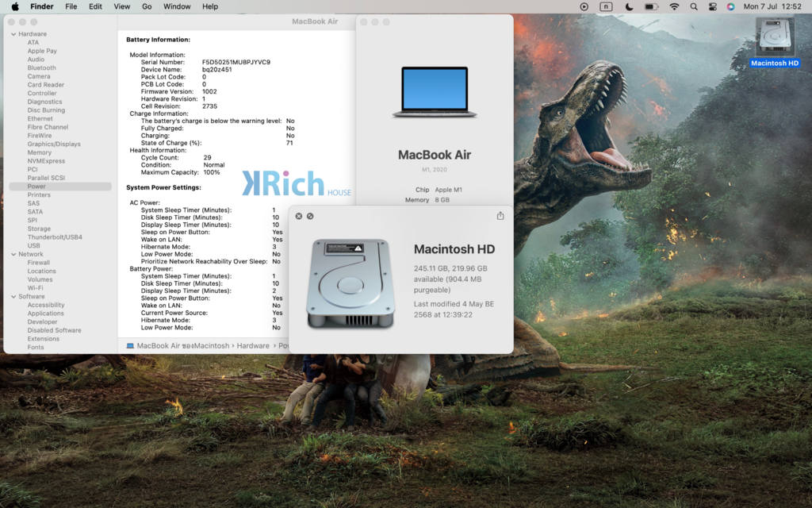Select Bluetooth in the sidebar
The image size is (812, 508).
click(41, 68)
